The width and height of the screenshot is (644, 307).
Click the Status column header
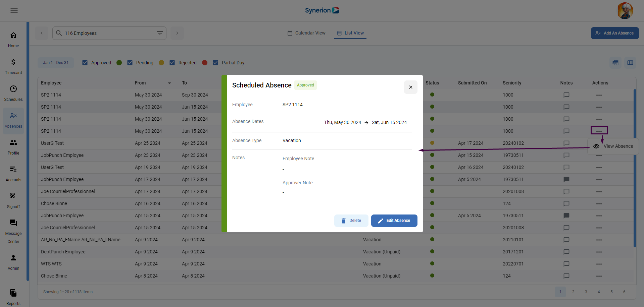(432, 83)
